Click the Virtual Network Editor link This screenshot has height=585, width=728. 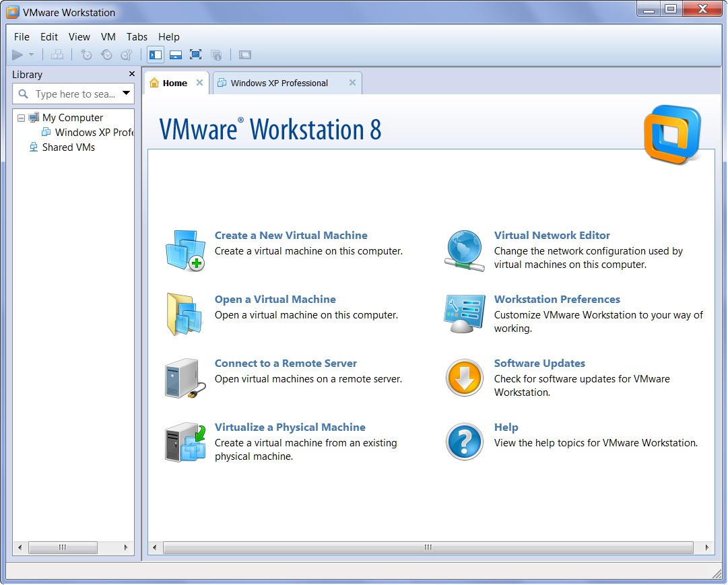click(x=552, y=236)
